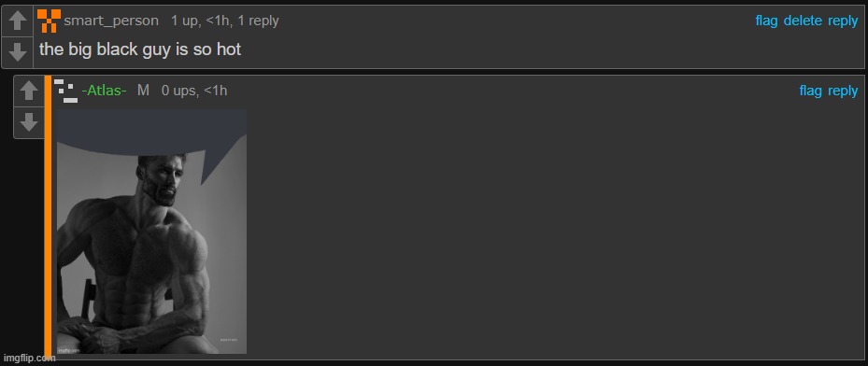Click the '0 ups, <1h' stats text
This screenshot has width=868, height=366.
click(x=194, y=91)
